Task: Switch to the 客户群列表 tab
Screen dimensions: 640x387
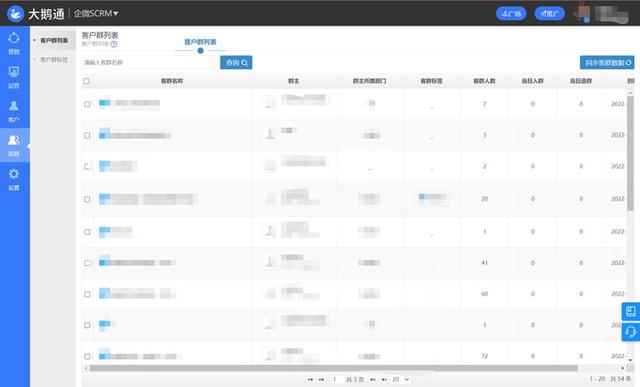Action: (x=200, y=42)
